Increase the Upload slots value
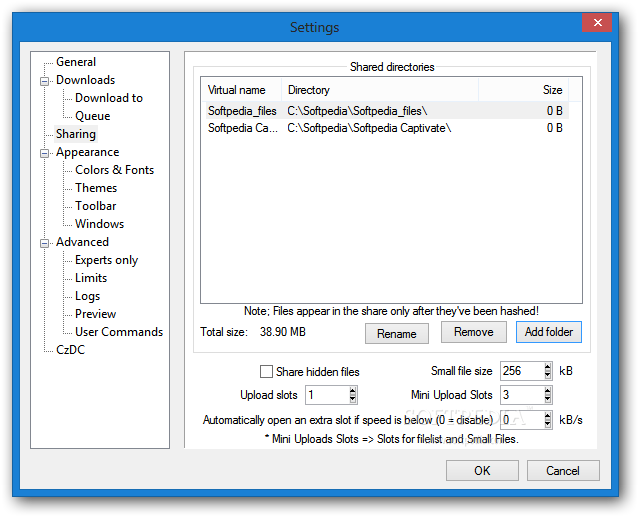 [353, 390]
